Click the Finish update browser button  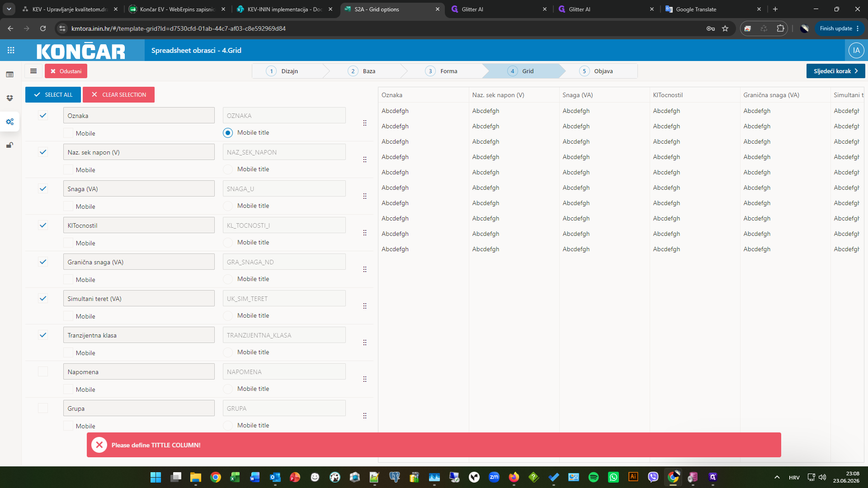point(839,28)
